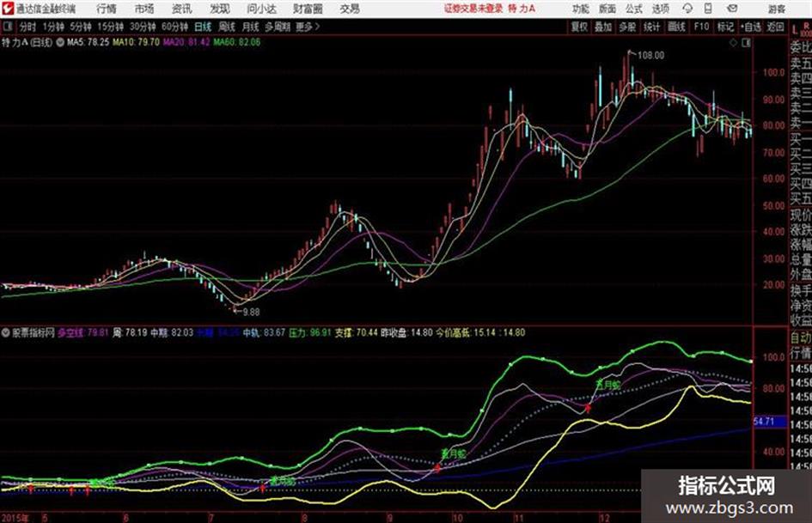Open the 公式 menu

[634, 9]
